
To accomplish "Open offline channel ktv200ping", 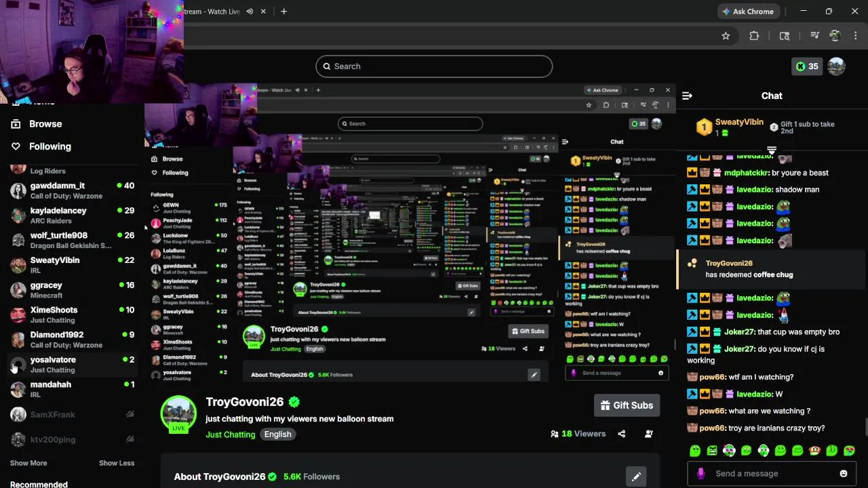I will pos(72,440).
